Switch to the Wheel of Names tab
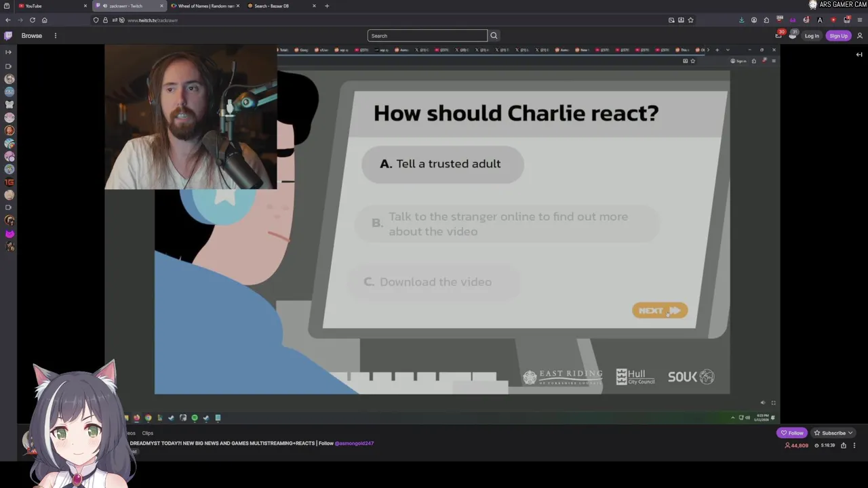Viewport: 868px width, 488px height. coord(204,6)
